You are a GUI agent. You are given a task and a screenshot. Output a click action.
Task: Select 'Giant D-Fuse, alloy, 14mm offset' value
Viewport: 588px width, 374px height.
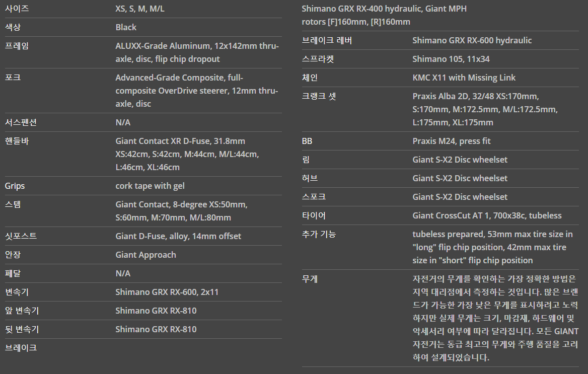[x=178, y=236]
